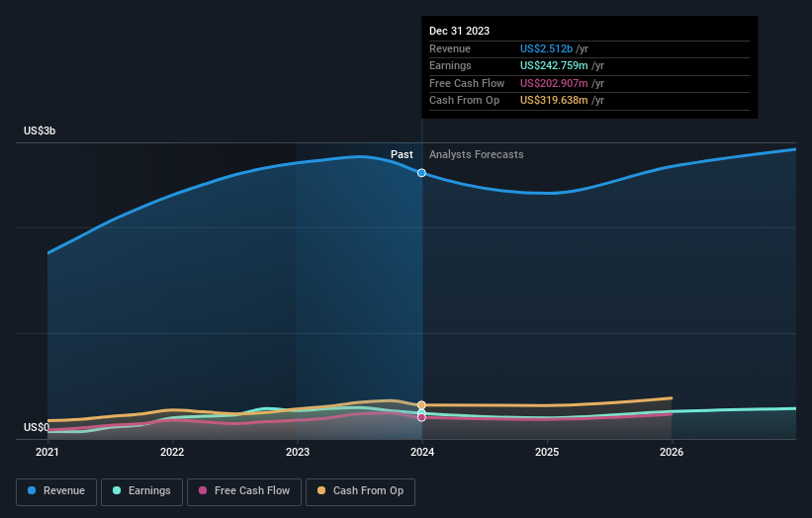Screen dimensions: 812x518
Task: Click the 2026 x-axis label
Action: tap(672, 452)
